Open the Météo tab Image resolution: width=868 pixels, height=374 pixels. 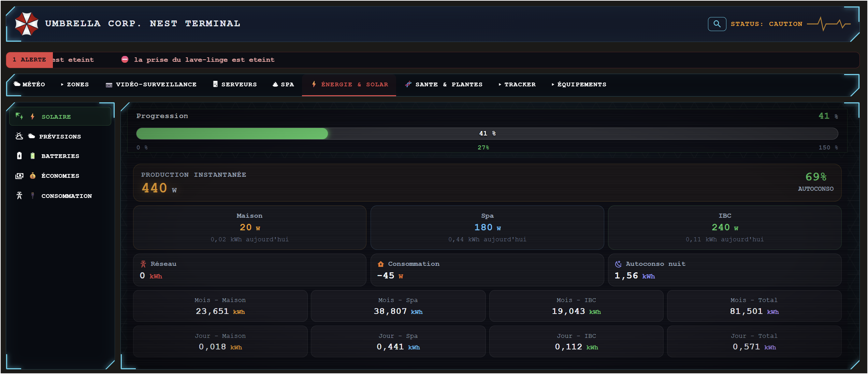(x=29, y=84)
